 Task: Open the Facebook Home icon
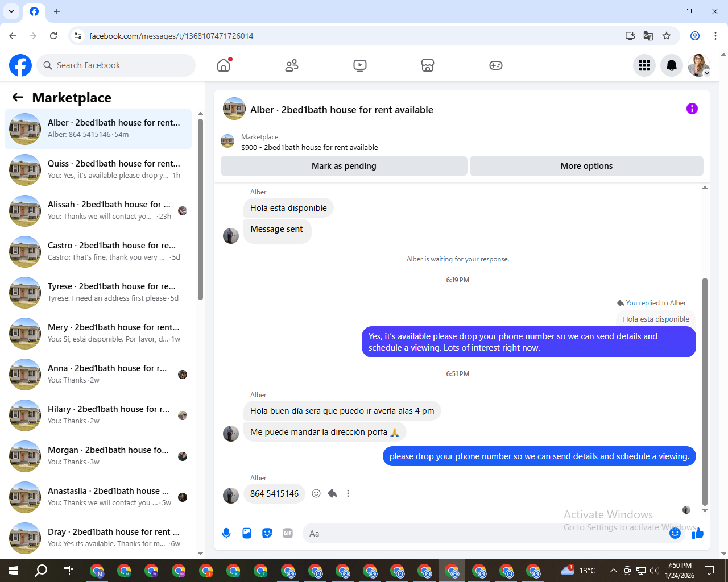coord(224,65)
